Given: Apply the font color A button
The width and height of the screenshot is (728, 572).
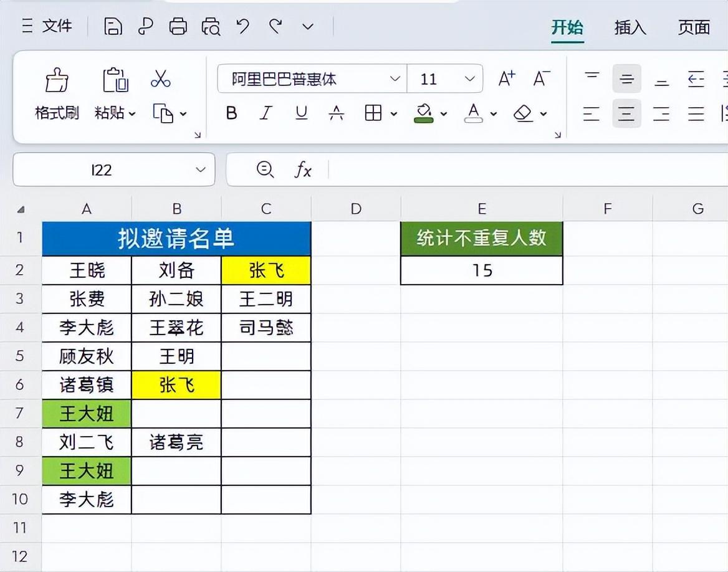Looking at the screenshot, I should pos(474,113).
